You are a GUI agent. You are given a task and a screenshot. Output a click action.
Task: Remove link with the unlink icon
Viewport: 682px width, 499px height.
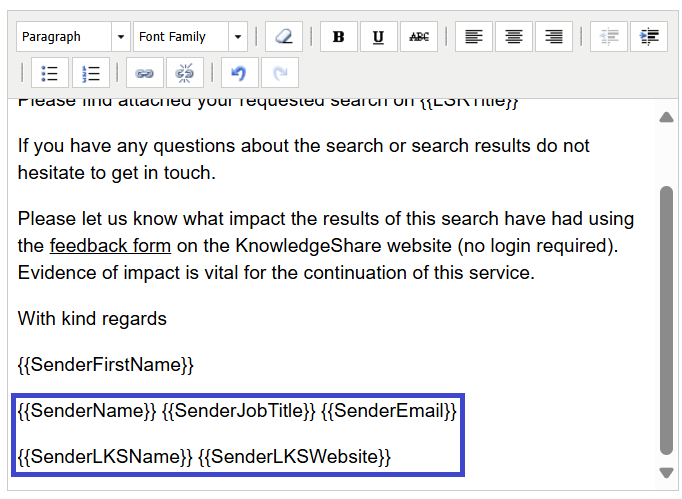point(184,73)
